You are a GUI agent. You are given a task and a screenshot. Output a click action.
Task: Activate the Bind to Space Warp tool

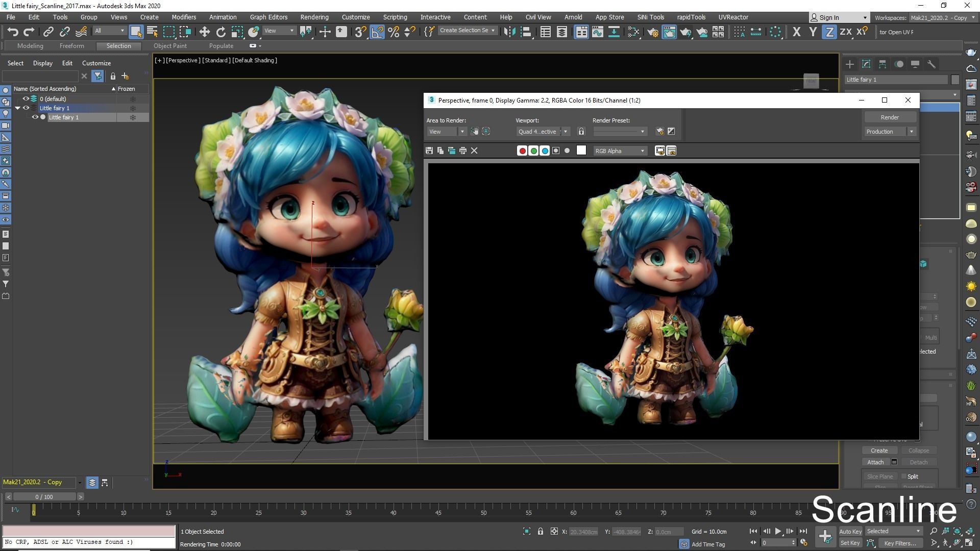(81, 32)
